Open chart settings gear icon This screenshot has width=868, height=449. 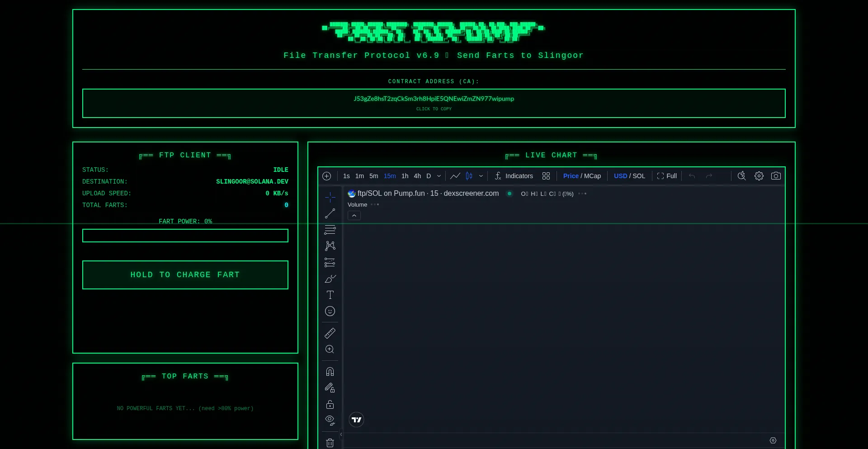click(x=759, y=176)
